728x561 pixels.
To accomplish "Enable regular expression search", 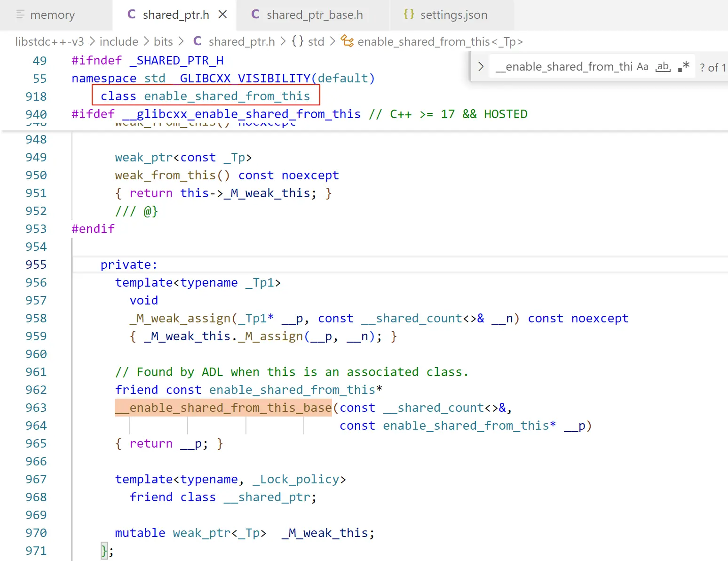I will 684,67.
